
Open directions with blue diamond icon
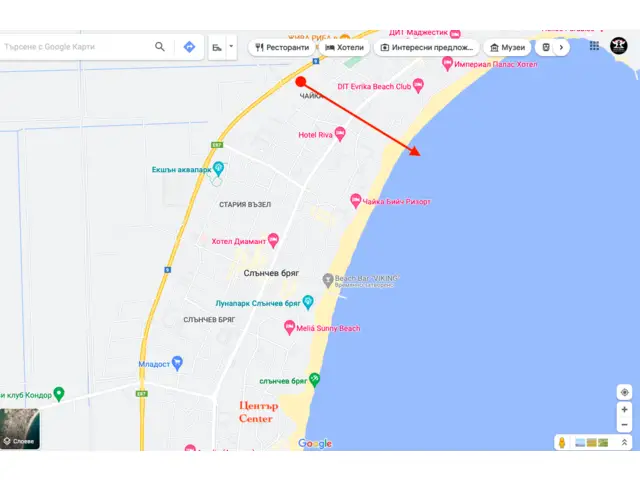[189, 47]
